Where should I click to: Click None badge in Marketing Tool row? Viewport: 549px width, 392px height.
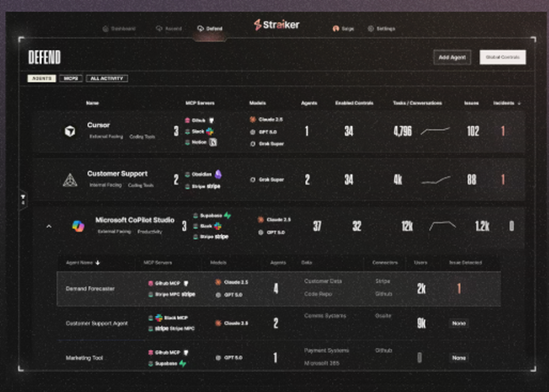tap(458, 358)
